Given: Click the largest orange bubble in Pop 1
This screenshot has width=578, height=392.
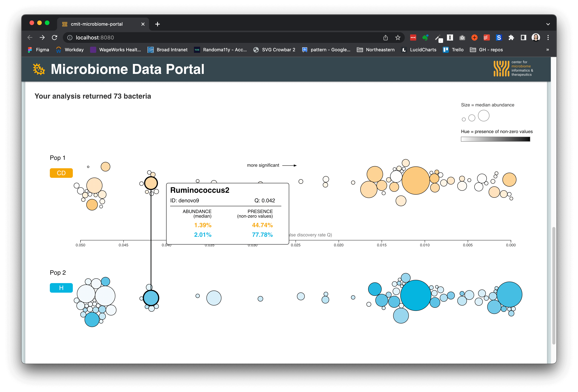Looking at the screenshot, I should pyautogui.click(x=416, y=180).
